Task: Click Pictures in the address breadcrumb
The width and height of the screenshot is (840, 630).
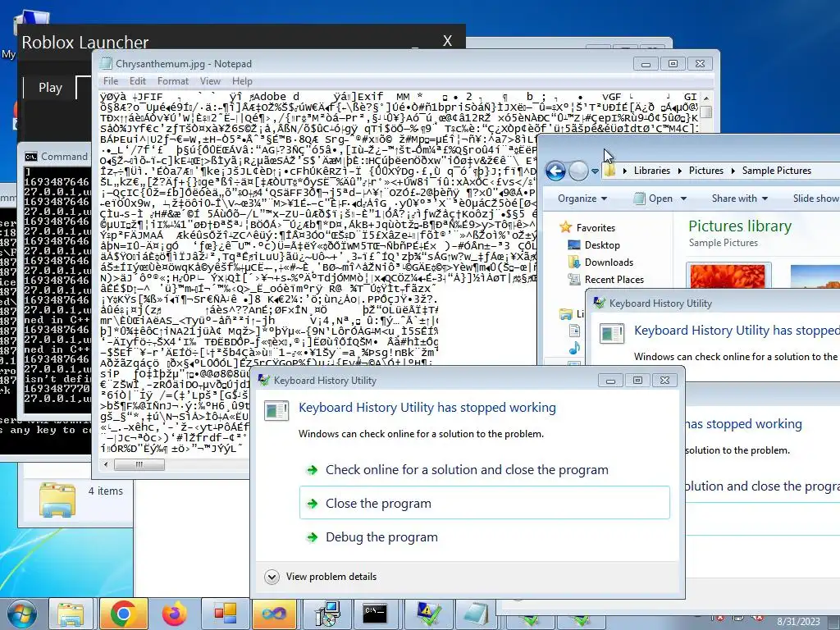Action: (706, 171)
